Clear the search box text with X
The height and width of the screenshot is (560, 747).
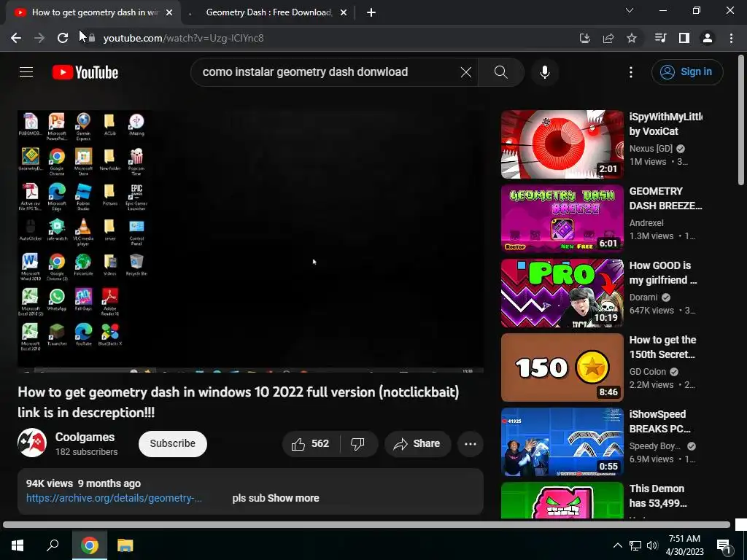click(466, 72)
